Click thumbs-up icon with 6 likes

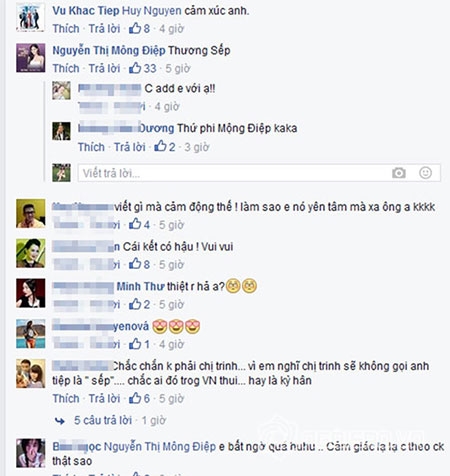(x=135, y=398)
